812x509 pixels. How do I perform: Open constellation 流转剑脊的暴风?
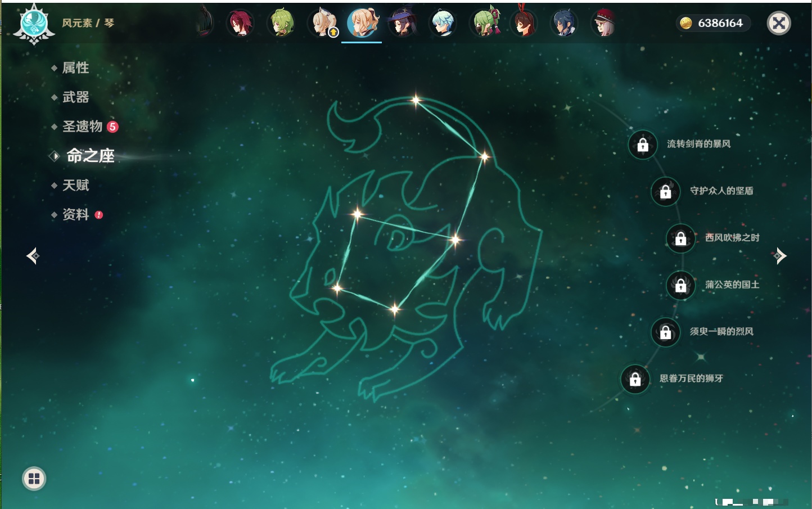tap(699, 144)
